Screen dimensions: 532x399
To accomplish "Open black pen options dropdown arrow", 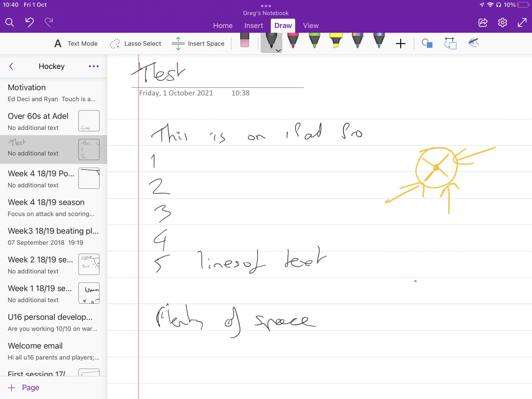I will pos(278,51).
